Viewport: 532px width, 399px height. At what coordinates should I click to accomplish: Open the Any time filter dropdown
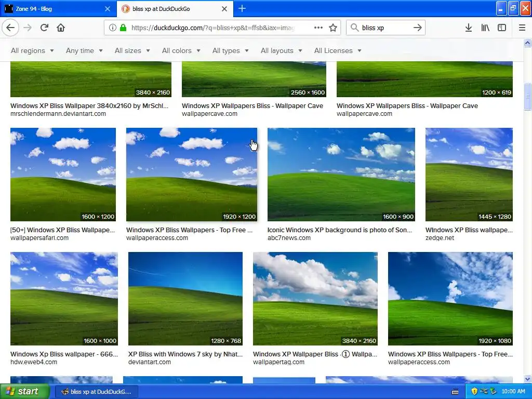click(x=84, y=50)
